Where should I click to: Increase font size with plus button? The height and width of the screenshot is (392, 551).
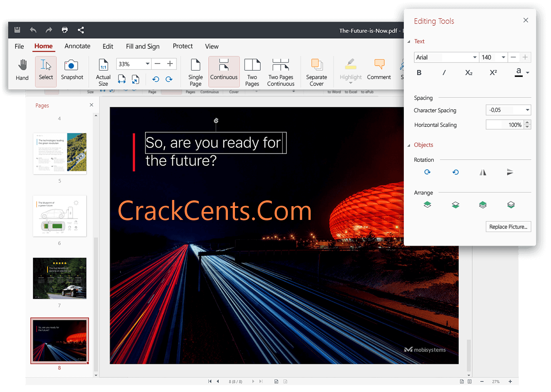[525, 57]
